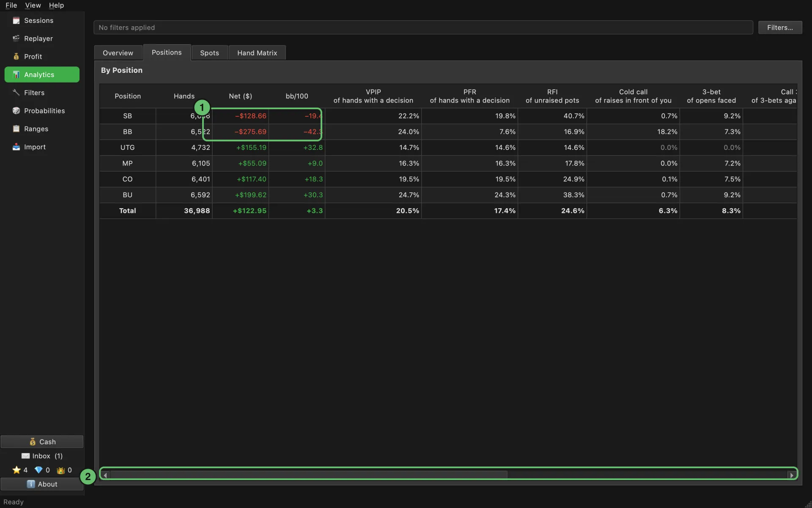812x508 pixels.
Task: Select the UTG position row
Action: pyautogui.click(x=448, y=147)
